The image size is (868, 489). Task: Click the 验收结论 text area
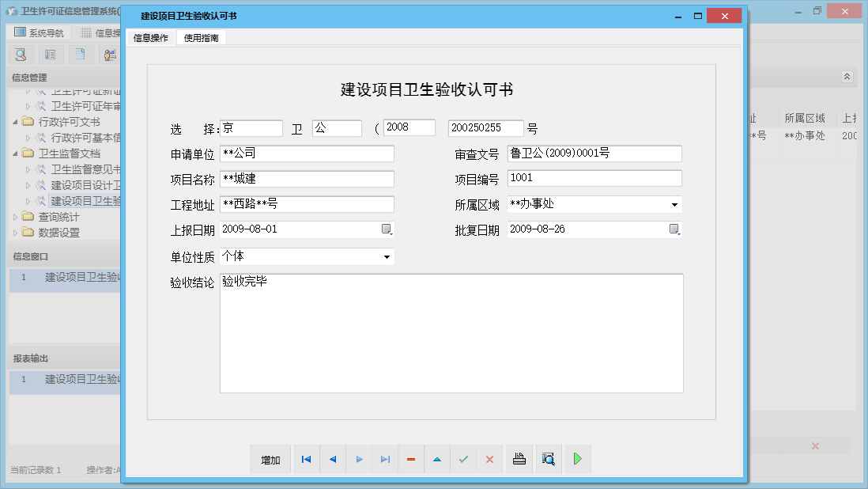[x=451, y=333]
